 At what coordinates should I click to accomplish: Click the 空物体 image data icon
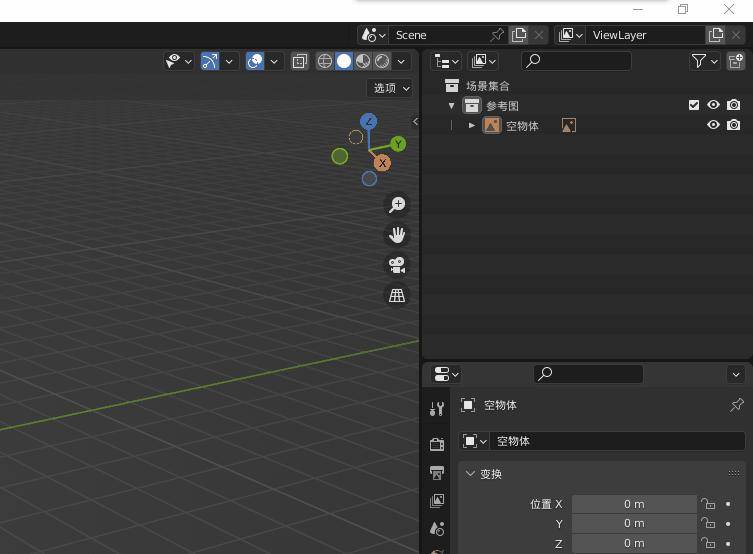point(569,126)
